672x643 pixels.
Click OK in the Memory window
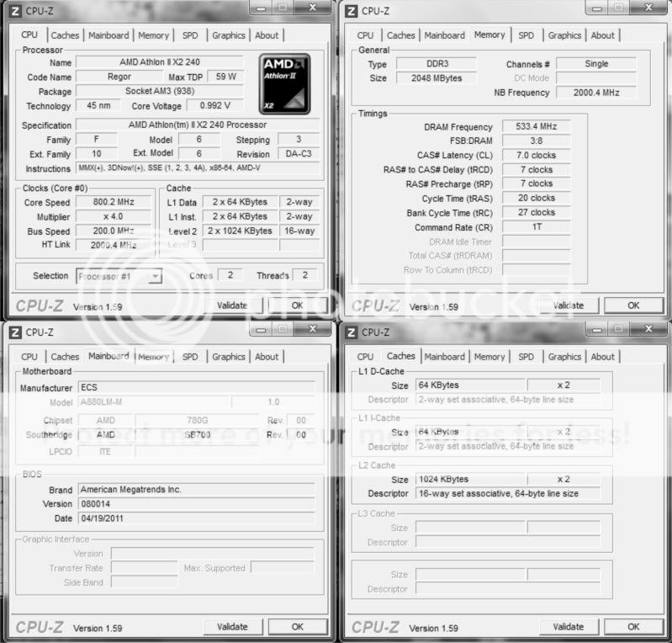[633, 306]
